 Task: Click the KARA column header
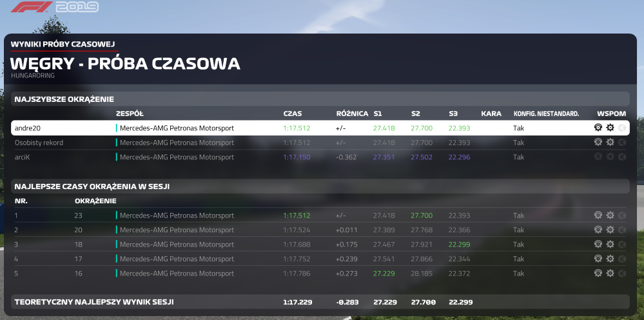point(491,114)
